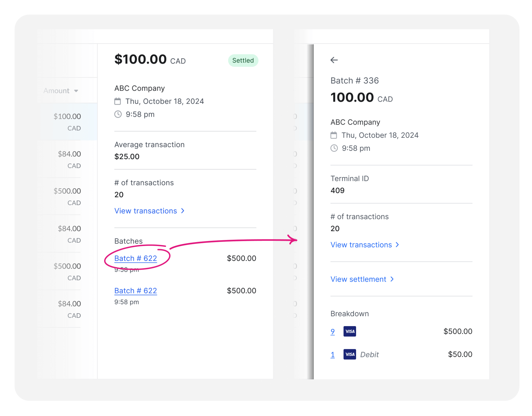This screenshot has height=416, width=532.
Task: Click View settlement link
Action: 358,279
